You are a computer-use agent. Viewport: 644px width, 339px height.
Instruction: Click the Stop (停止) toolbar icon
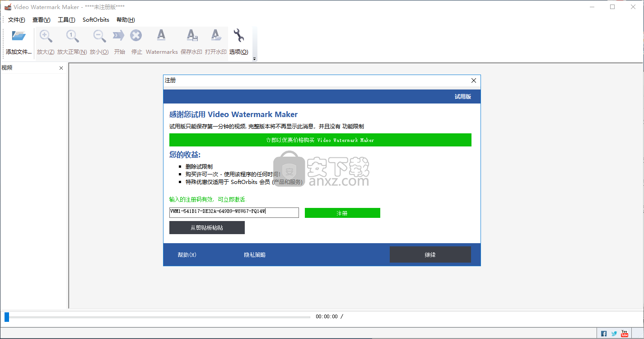coord(136,36)
